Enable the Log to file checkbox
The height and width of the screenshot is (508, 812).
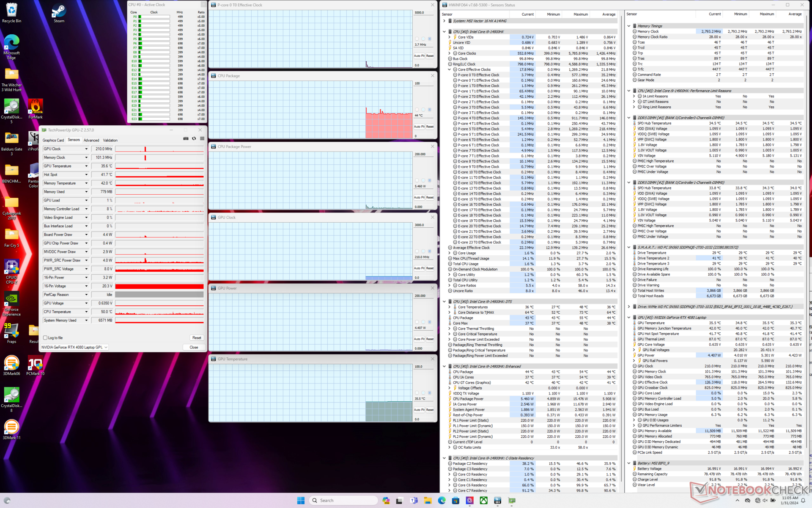pos(45,338)
